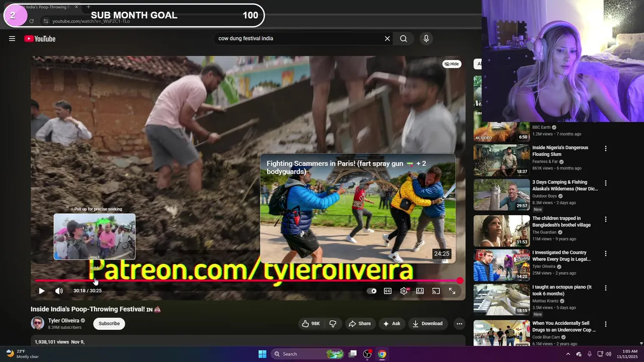The width and height of the screenshot is (644, 362).
Task: Share this video
Action: [x=360, y=323]
